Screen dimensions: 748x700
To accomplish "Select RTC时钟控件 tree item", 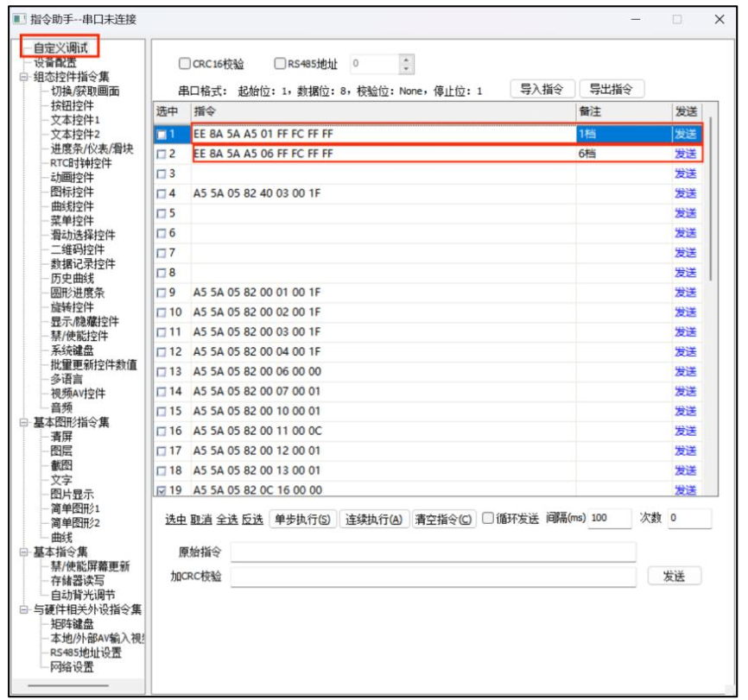I will (81, 163).
